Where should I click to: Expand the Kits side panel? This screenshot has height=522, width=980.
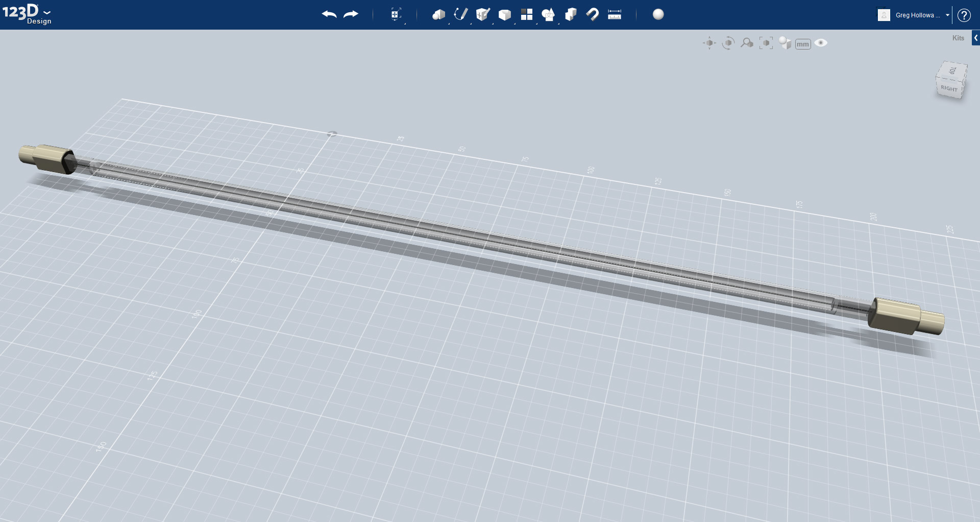coord(976,38)
